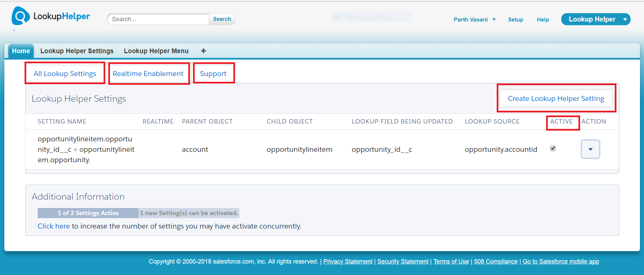Select the Support subtab
The width and height of the screenshot is (644, 275).
[x=213, y=73]
